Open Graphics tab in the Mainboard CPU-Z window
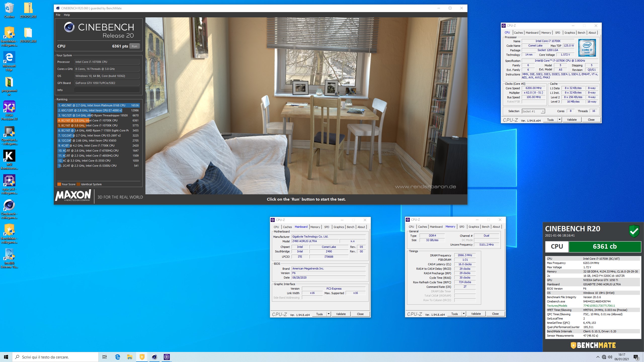Image resolution: width=644 pixels, height=362 pixels. pyautogui.click(x=339, y=227)
